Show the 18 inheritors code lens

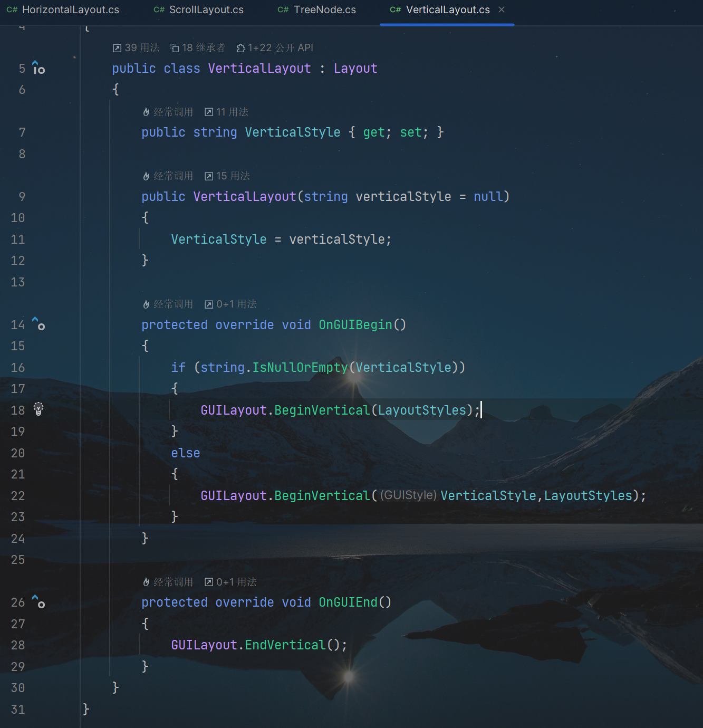pos(198,48)
